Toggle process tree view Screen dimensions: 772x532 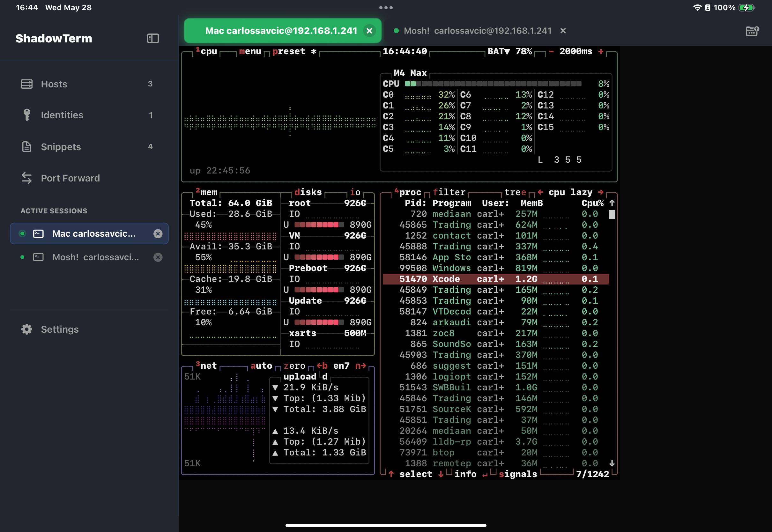[515, 192]
